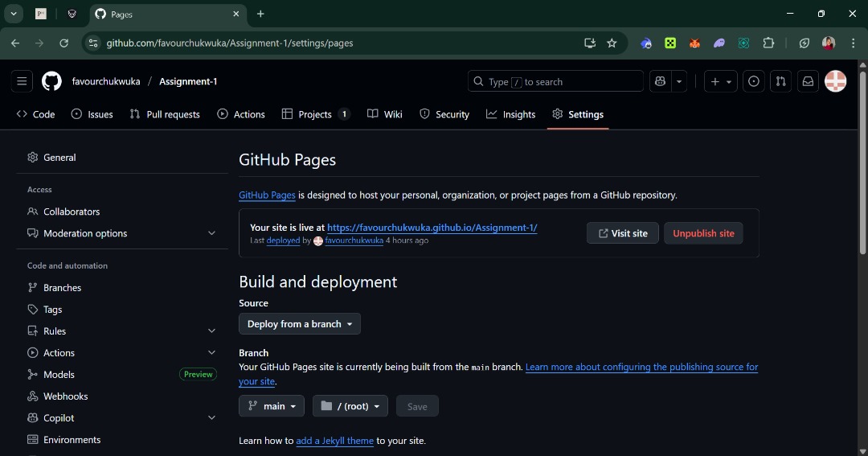Click the address bar URL
Viewport: 868px width, 456px height.
[x=230, y=43]
